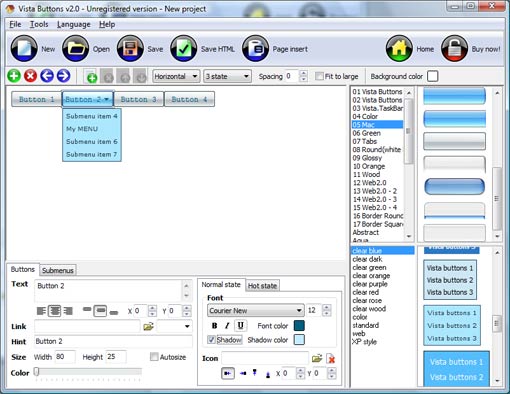This screenshot has height=394, width=510.
Task: Toggle italic font style
Action: [227, 325]
